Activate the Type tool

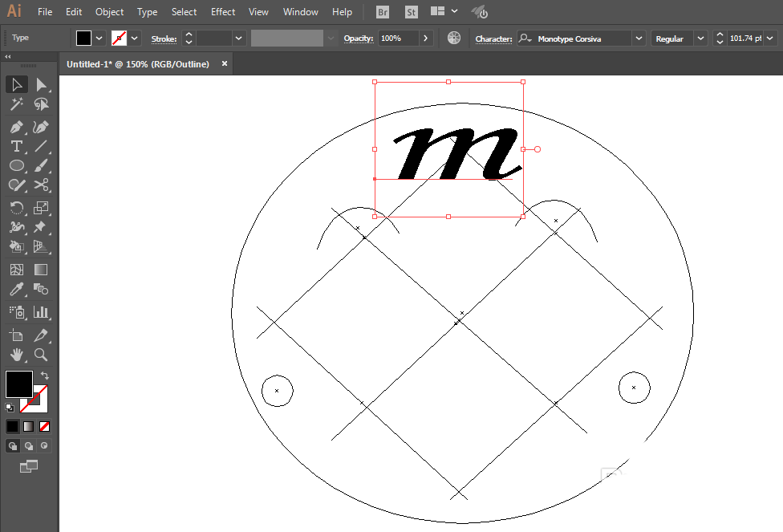tap(17, 146)
